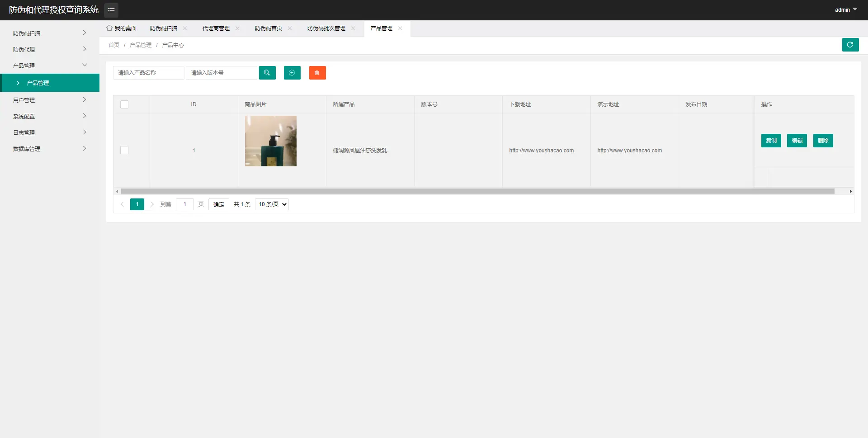Screen dimensions: 868x438
Task: Click the go-to page number input
Action: 185,204
